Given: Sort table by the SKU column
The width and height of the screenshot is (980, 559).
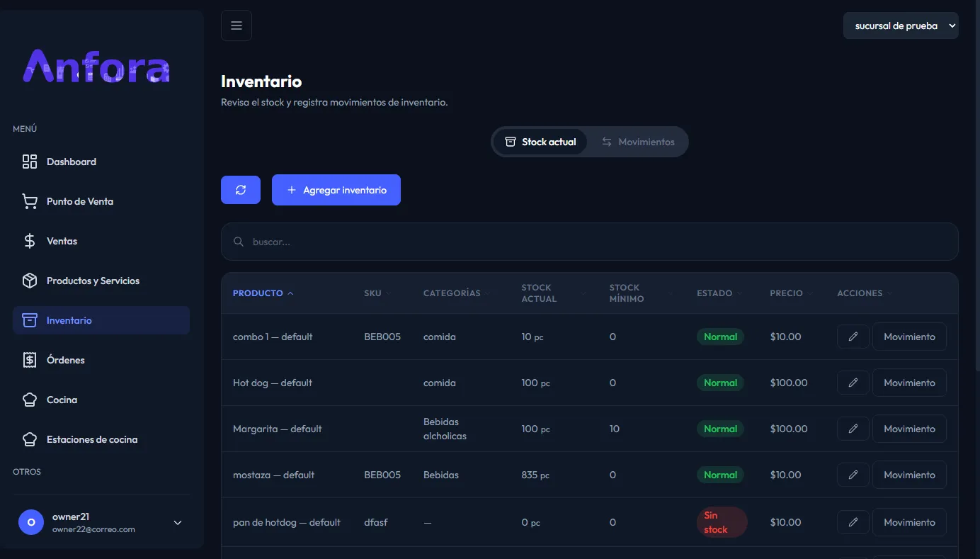Looking at the screenshot, I should click(377, 293).
